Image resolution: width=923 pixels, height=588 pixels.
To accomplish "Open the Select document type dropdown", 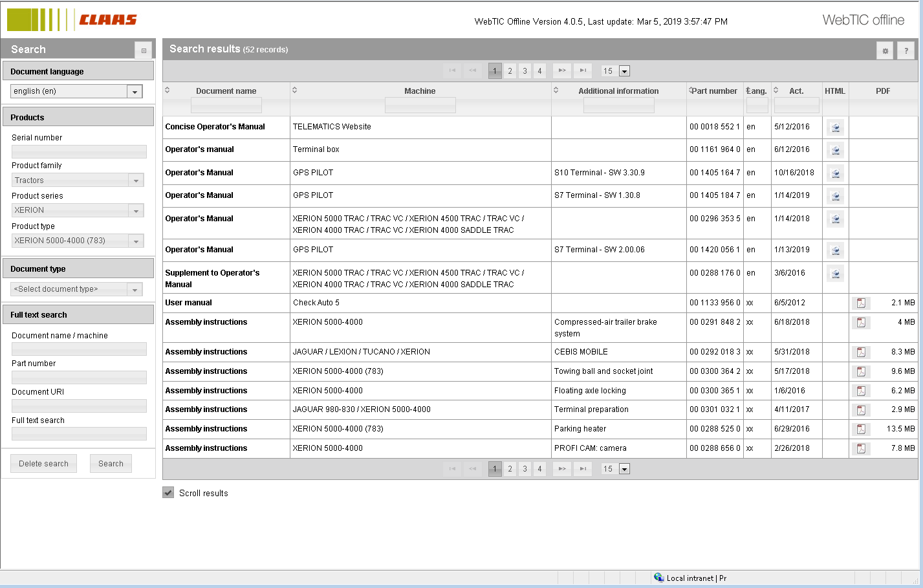I will [x=135, y=289].
